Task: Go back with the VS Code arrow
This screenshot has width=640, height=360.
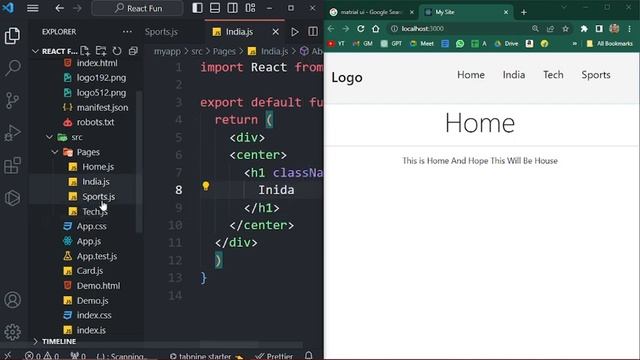Action: pyautogui.click(x=60, y=8)
